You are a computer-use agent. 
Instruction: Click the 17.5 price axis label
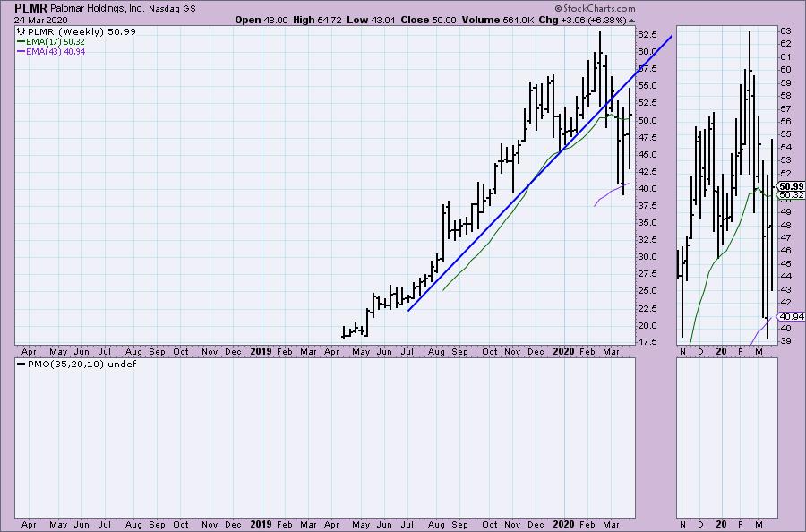[647, 341]
